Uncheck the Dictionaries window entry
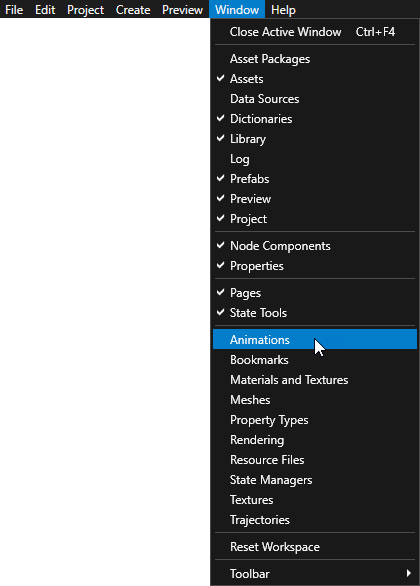 coord(315,119)
